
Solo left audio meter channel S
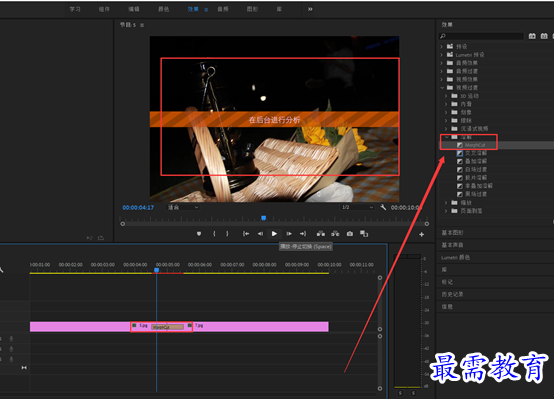(400, 393)
